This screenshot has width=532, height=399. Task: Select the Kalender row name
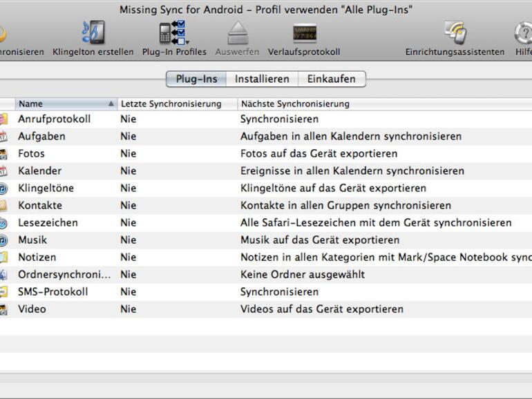coord(39,171)
